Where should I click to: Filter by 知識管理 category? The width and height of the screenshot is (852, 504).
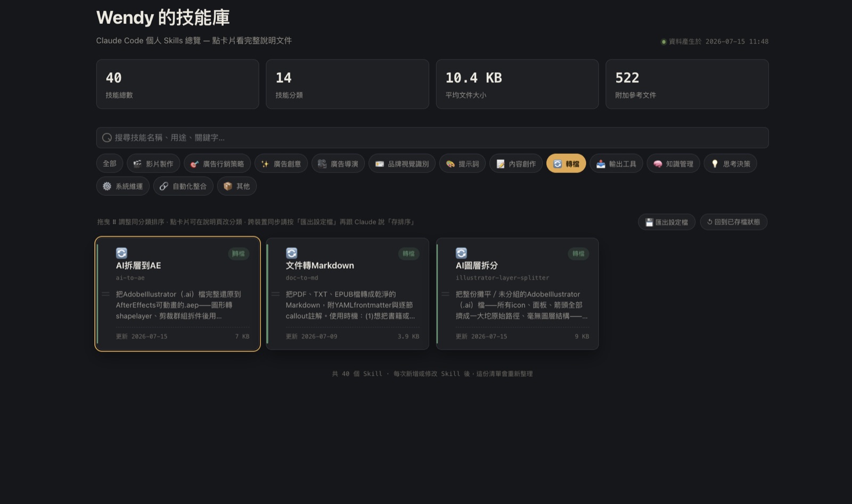coord(673,163)
